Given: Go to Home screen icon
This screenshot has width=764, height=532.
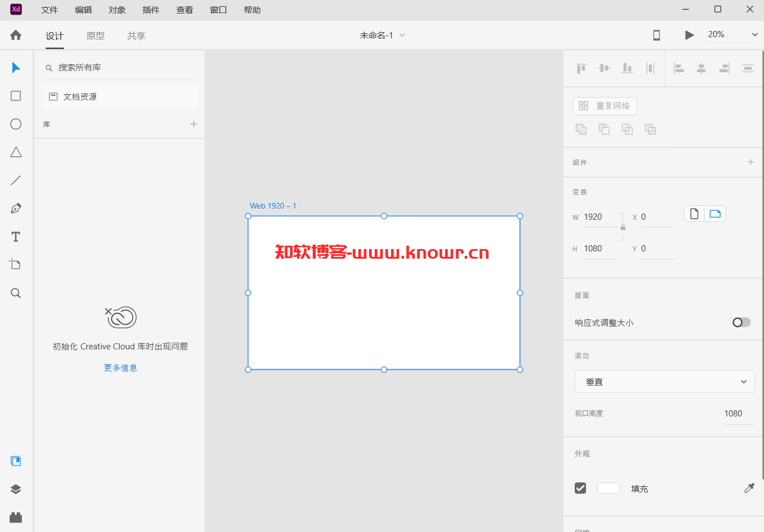Looking at the screenshot, I should tap(16, 35).
